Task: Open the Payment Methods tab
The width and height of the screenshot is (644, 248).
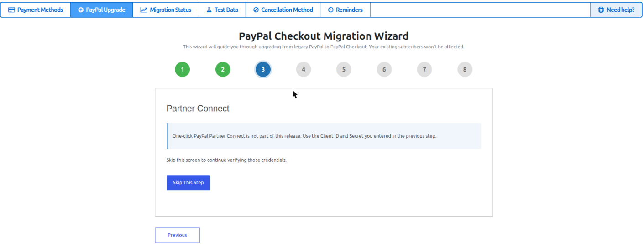Action: pos(36,10)
